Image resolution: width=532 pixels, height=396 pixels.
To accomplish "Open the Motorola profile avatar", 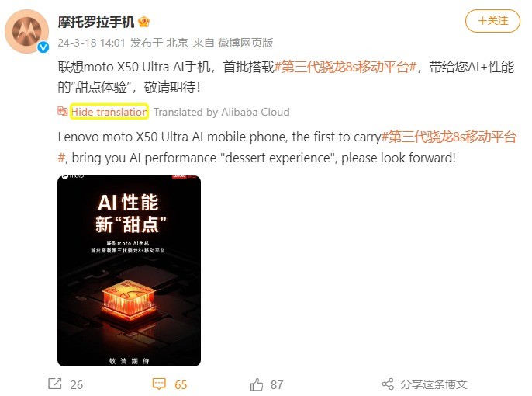I will [26, 31].
